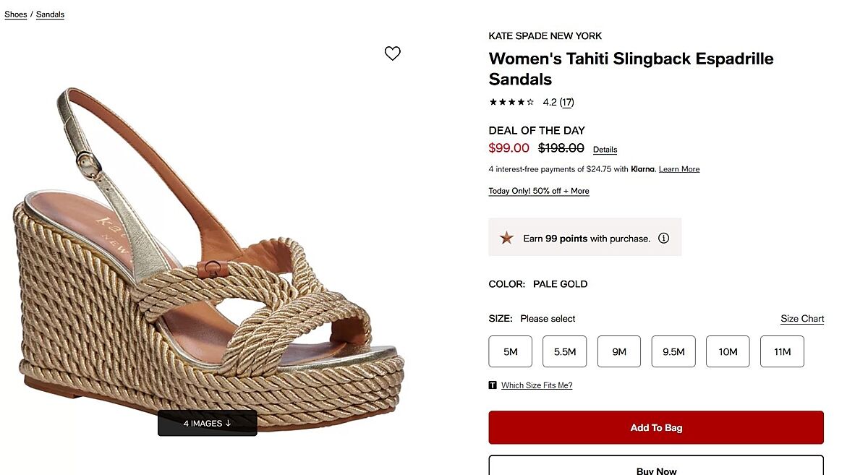Navigate to Sandals breadcrumb

[50, 14]
